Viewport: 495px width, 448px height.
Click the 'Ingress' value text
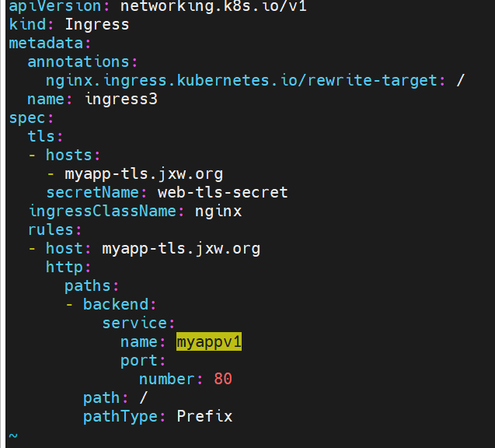[x=97, y=25]
